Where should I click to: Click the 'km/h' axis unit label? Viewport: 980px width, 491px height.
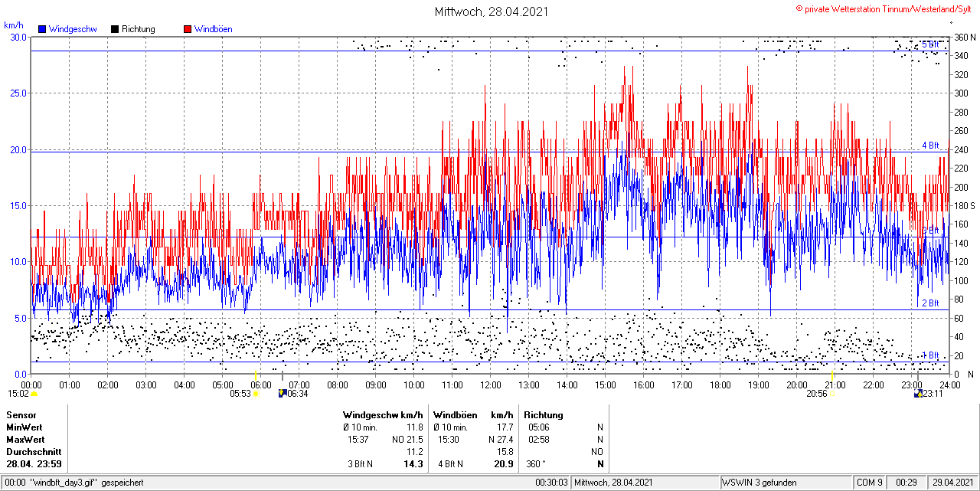(x=13, y=25)
